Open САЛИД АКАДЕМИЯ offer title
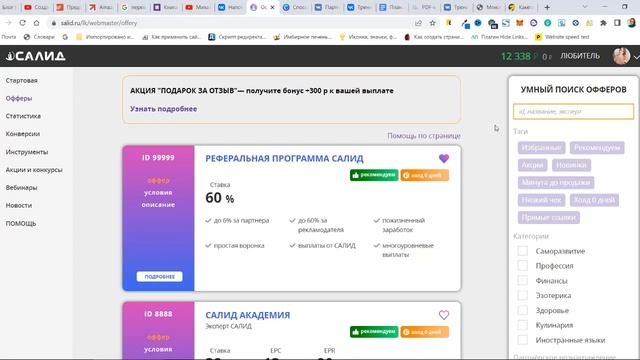This screenshot has width=640, height=360. [x=247, y=315]
